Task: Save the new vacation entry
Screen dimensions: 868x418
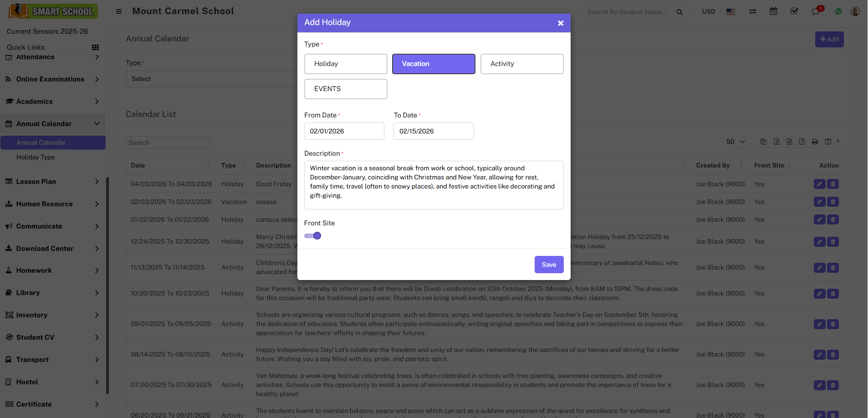Action: [549, 265]
